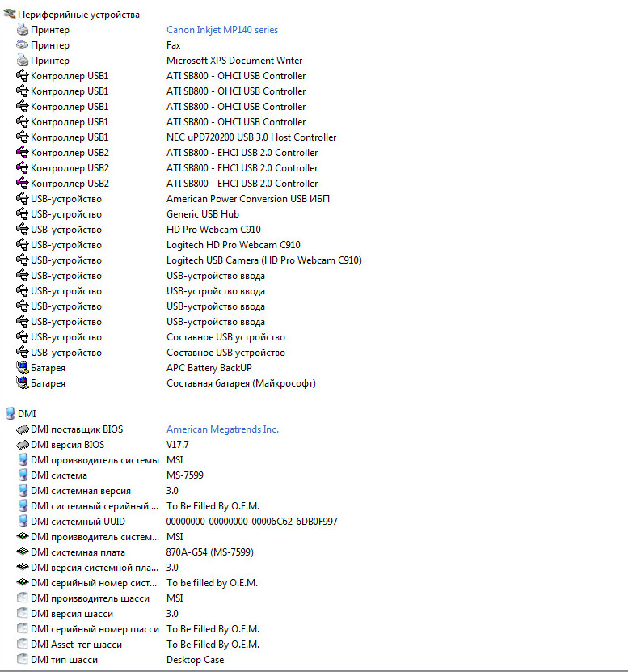Select the NEC uPD720200 USB 3.0 Host Controller text
The width and height of the screenshot is (628, 672).
tap(251, 137)
